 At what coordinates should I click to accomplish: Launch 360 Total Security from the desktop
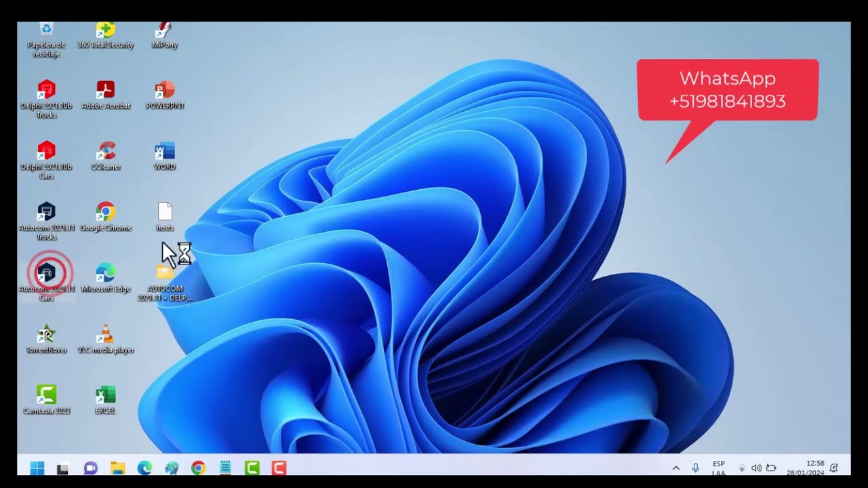(105, 36)
